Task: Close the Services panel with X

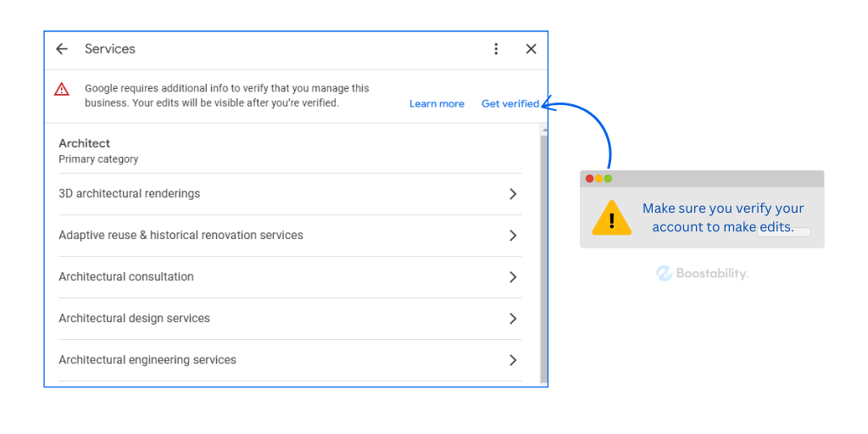Action: 531,49
